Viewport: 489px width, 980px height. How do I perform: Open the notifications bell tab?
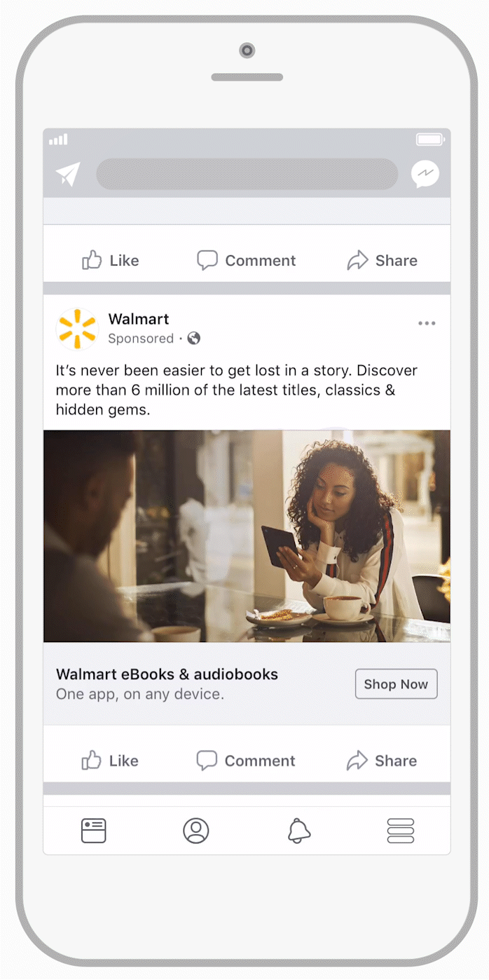pyautogui.click(x=299, y=831)
